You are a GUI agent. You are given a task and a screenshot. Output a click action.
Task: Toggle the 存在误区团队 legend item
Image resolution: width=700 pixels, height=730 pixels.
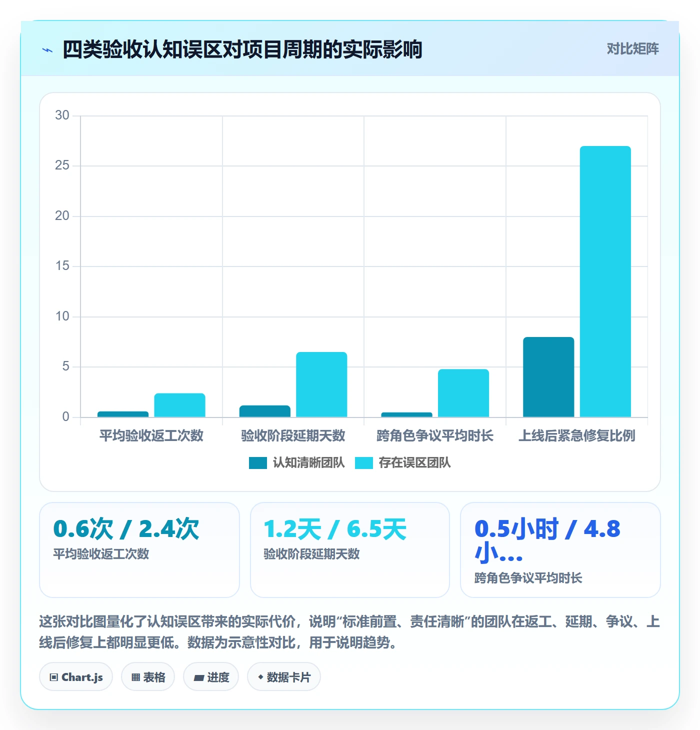coord(402,462)
